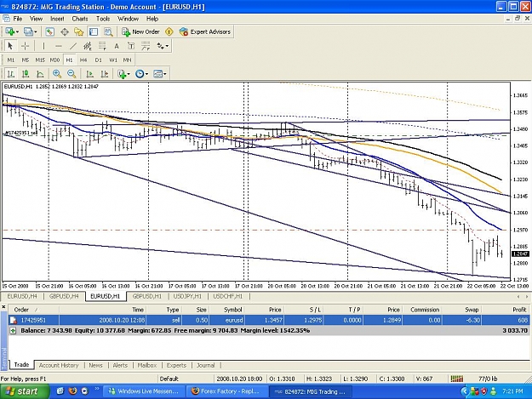Switch to M5 timeframe

point(26,60)
